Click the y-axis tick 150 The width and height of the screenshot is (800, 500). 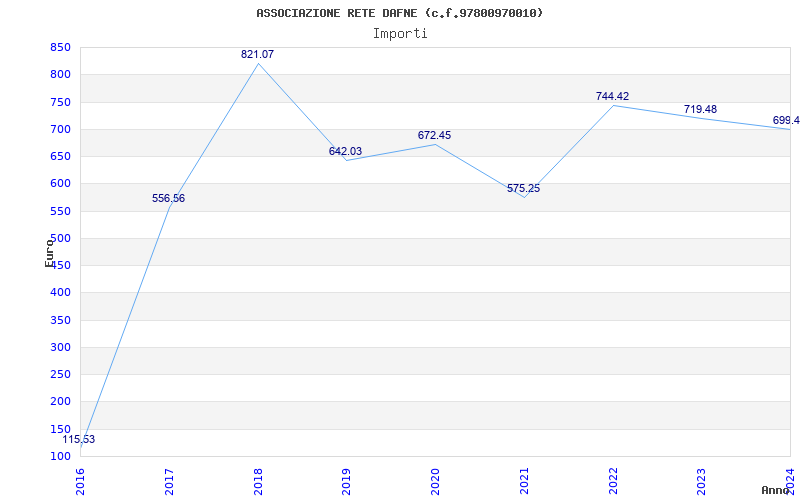pyautogui.click(x=60, y=429)
